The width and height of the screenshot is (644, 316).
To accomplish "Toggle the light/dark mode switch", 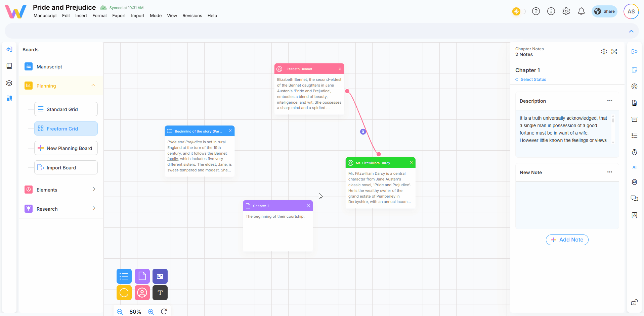I will [519, 11].
